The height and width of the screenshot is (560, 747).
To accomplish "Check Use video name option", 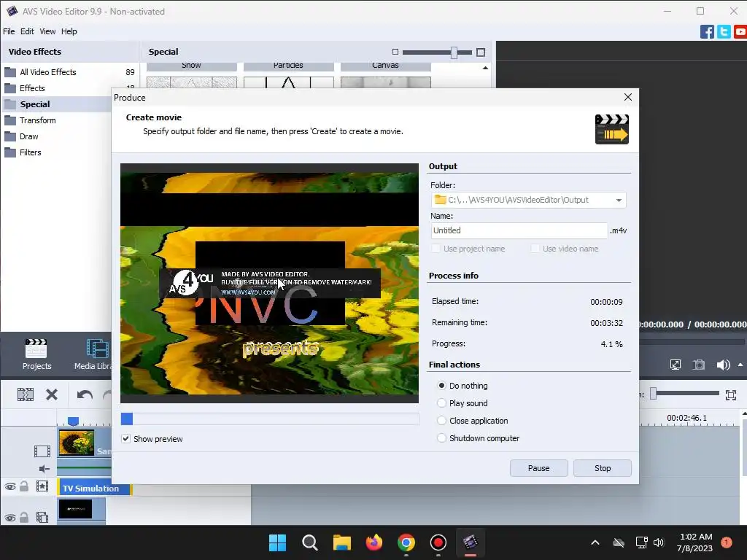I will click(535, 248).
